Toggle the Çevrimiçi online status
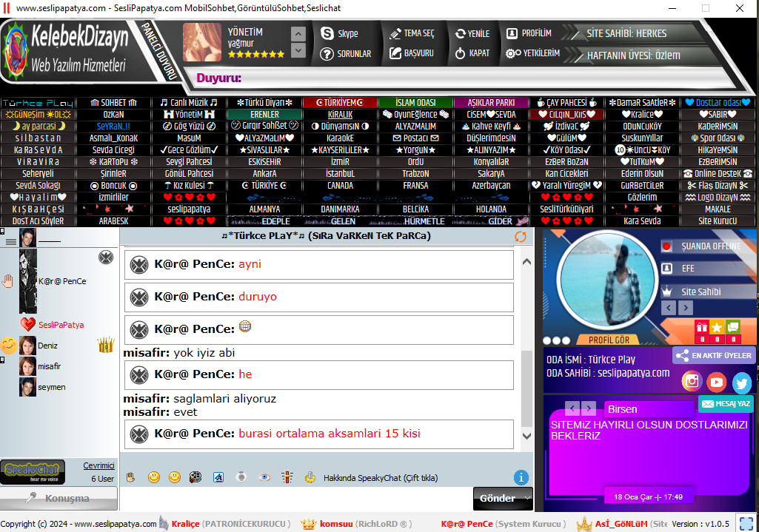Viewport: 759px width, 532px height. [x=98, y=465]
